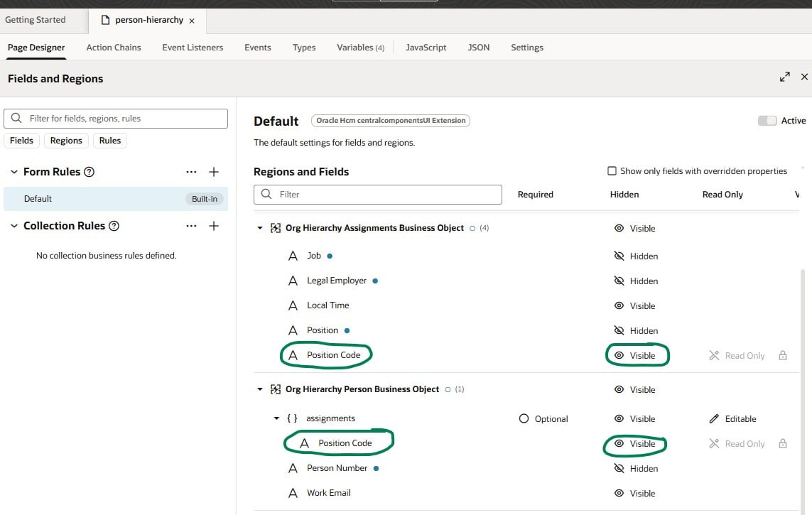Toggle visibility of the Person Number field

pyautogui.click(x=636, y=468)
